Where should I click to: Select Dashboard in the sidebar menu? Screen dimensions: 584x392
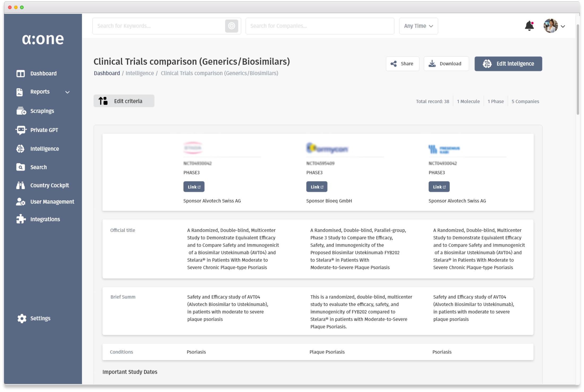43,74
